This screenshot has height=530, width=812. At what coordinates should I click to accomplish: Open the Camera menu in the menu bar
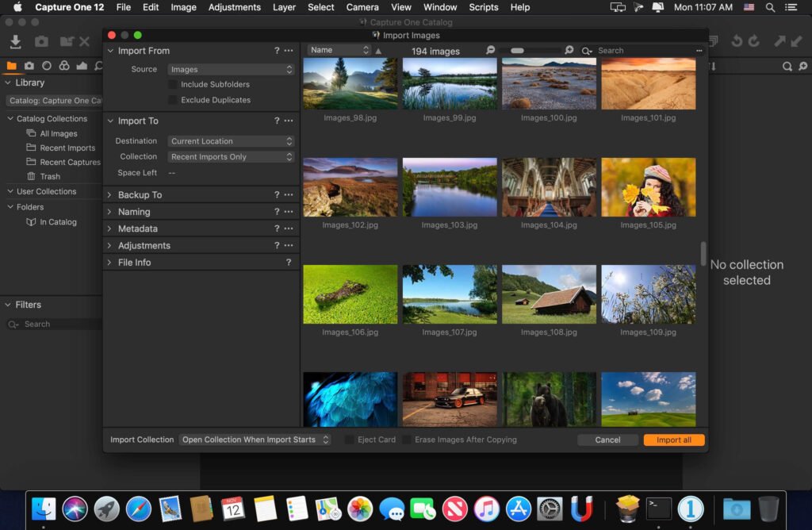362,7
